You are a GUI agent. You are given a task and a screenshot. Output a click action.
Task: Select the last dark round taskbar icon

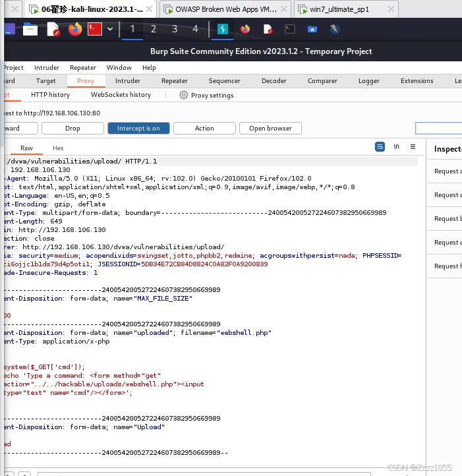[334, 29]
